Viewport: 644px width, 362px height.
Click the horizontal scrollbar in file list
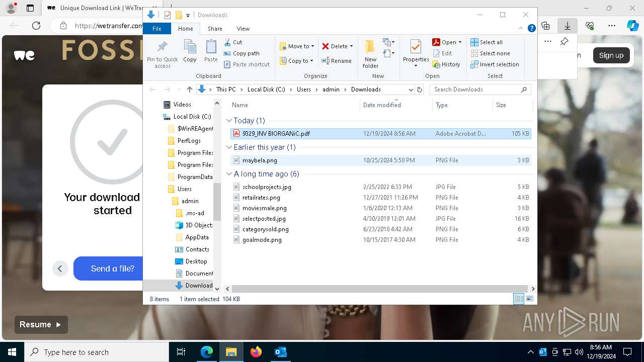(379, 289)
